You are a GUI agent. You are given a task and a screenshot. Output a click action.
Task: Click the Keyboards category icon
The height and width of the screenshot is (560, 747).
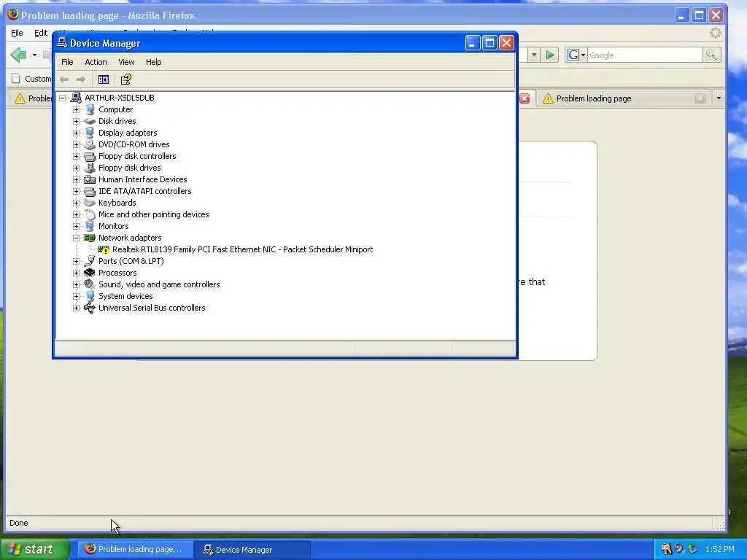click(x=90, y=203)
